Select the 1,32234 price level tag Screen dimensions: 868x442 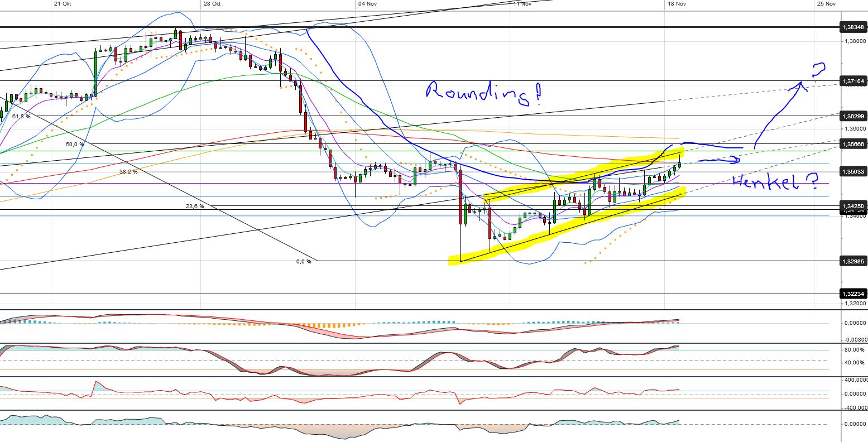pyautogui.click(x=853, y=294)
